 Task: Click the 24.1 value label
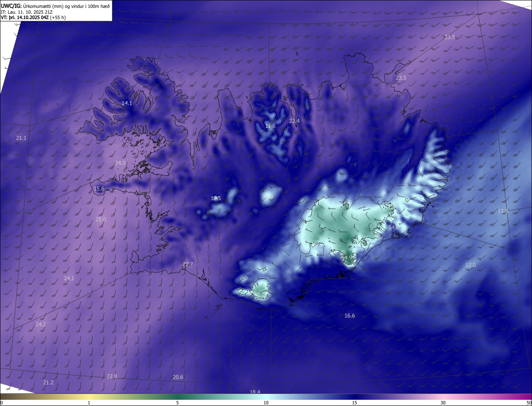tap(69, 278)
